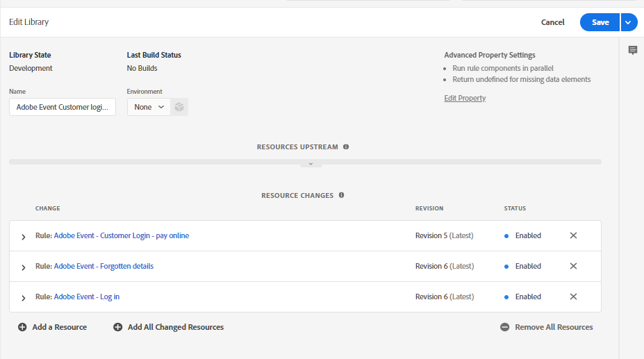Click Add All Changed Resources
Image resolution: width=644 pixels, height=359 pixels.
(x=169, y=327)
